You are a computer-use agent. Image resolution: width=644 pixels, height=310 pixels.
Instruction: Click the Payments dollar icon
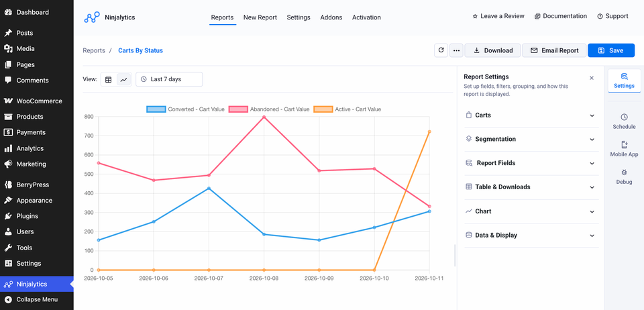[x=8, y=132]
